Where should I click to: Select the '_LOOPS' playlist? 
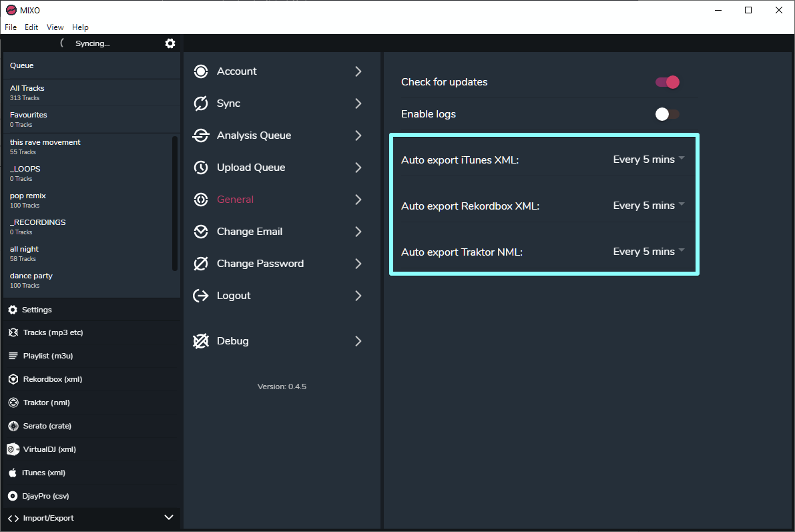tap(87, 174)
